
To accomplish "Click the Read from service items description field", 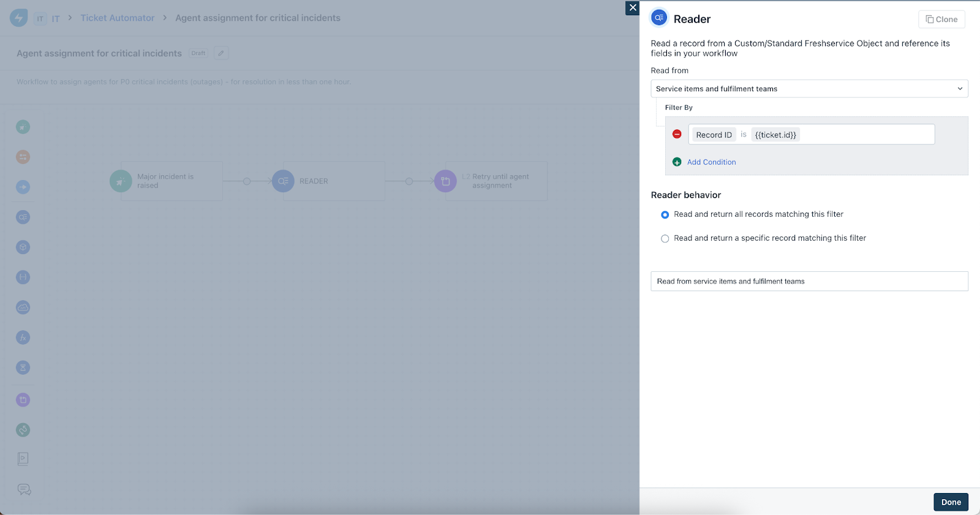I will (x=809, y=281).
